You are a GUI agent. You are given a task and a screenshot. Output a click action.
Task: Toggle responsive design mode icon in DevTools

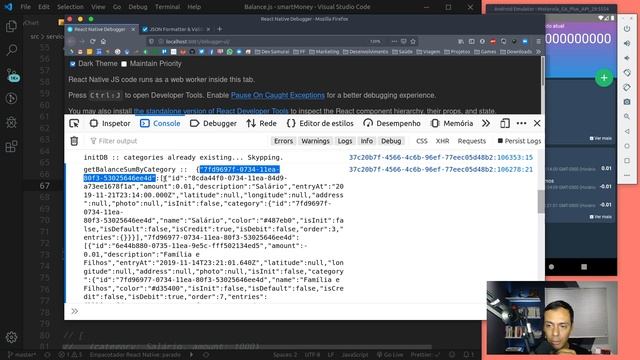click(x=505, y=123)
